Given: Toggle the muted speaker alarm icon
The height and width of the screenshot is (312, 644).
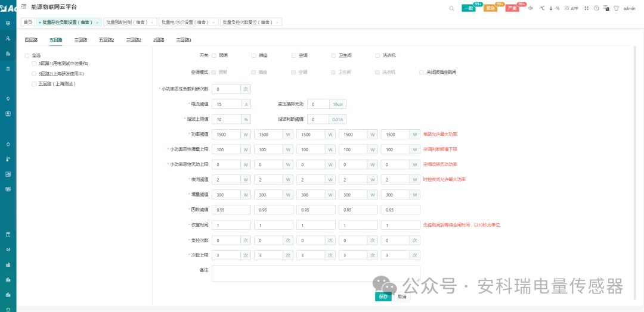Looking at the screenshot, I should [x=530, y=8].
